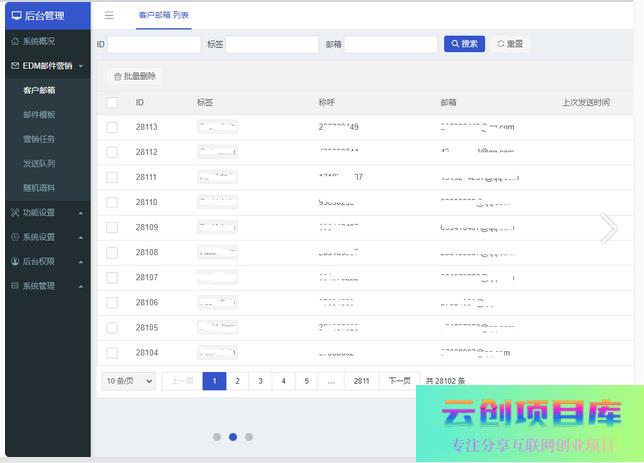Go to pagination page 5
The height and width of the screenshot is (463, 644).
306,381
